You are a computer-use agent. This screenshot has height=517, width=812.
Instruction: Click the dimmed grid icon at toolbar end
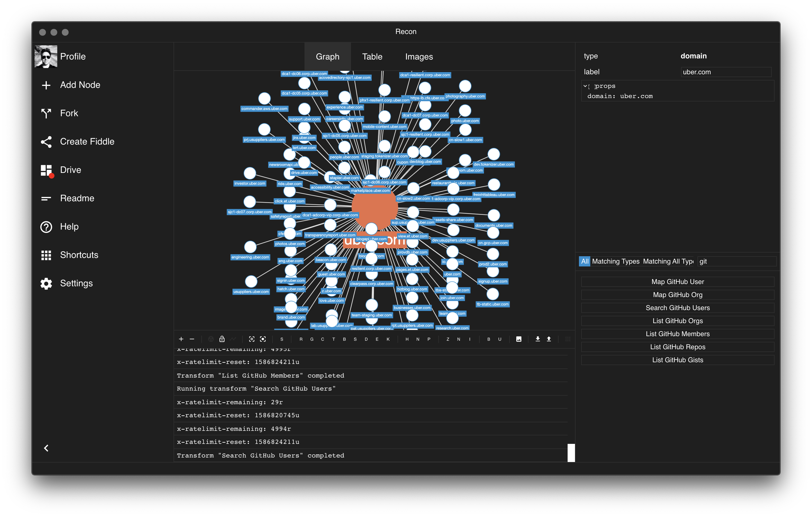[x=568, y=339]
